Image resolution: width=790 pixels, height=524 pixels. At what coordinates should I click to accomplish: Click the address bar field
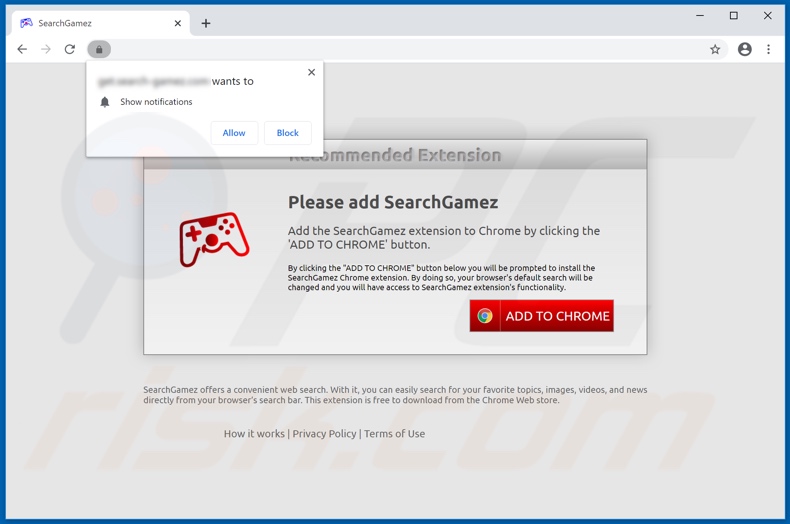(x=407, y=49)
